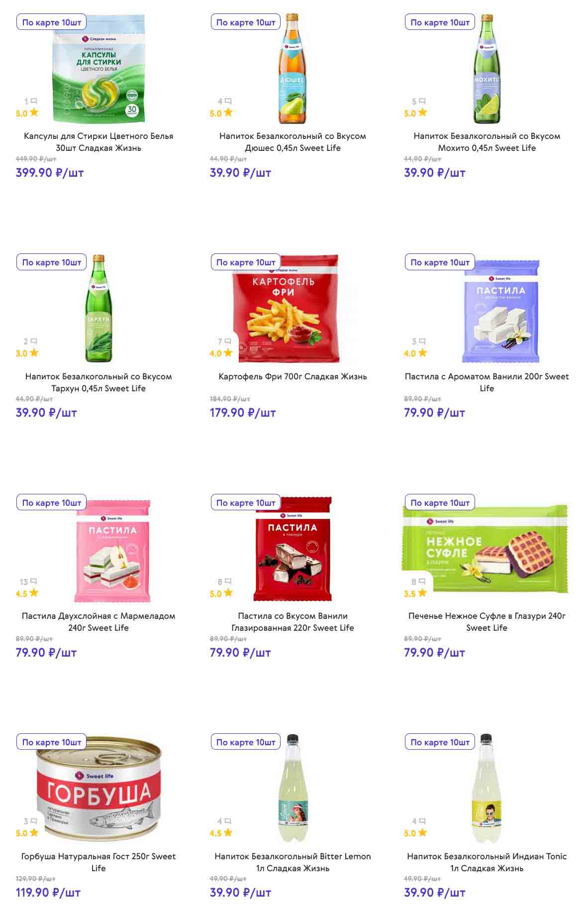Click the Дюшес bottle product image
588x910 pixels.
[x=293, y=70]
